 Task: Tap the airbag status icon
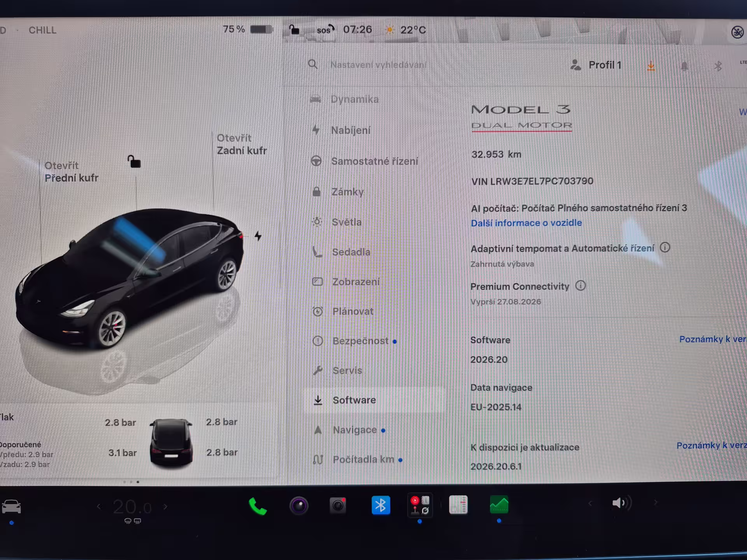click(737, 32)
